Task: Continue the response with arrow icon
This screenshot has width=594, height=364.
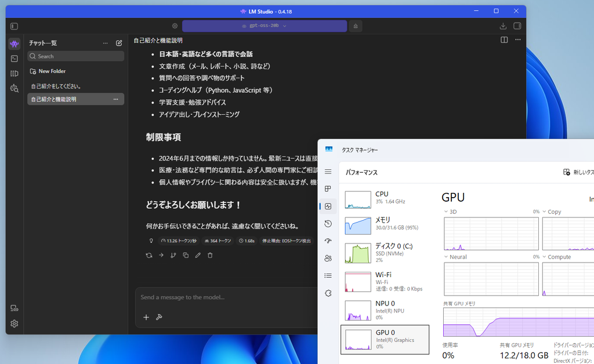Action: pyautogui.click(x=161, y=256)
